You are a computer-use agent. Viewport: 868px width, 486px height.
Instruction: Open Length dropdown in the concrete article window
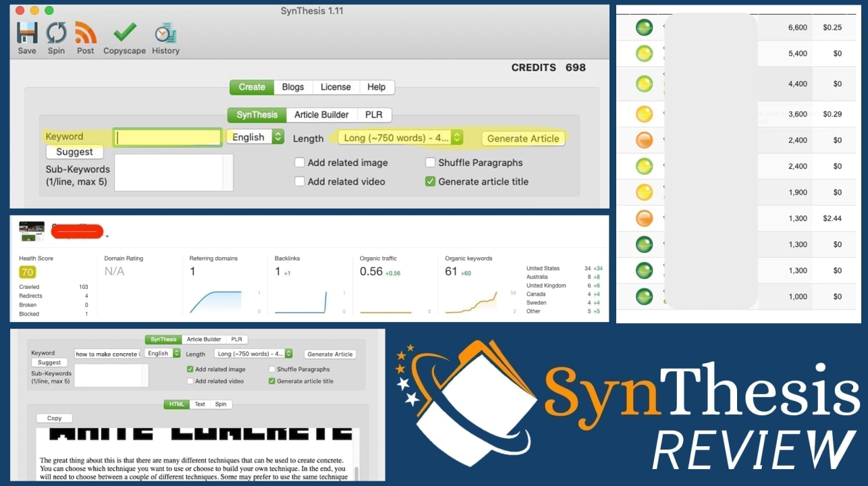point(253,354)
